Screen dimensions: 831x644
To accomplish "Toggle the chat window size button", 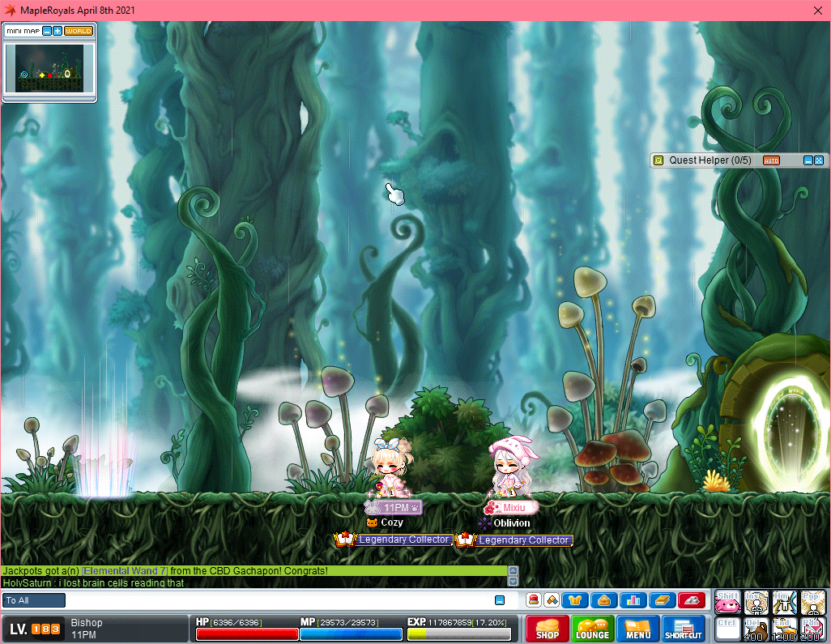I will pos(500,600).
